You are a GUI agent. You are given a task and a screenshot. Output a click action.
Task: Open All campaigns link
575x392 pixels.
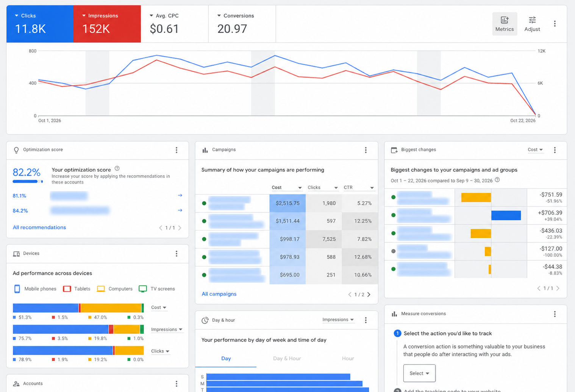point(219,294)
